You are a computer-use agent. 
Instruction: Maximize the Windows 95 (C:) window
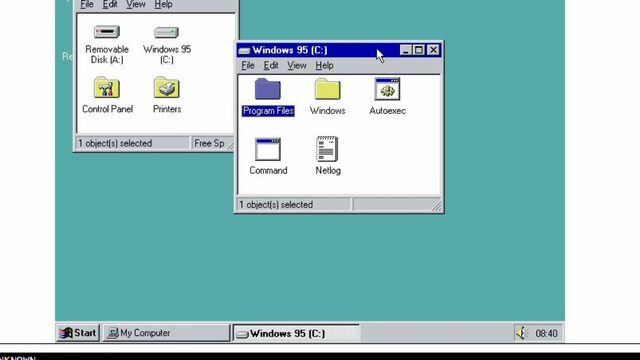click(419, 50)
